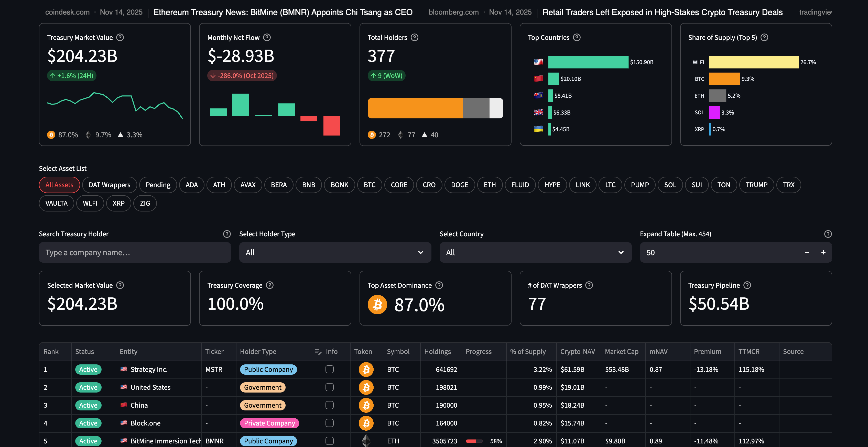Click the Search Treasury Holder input field

click(x=135, y=252)
